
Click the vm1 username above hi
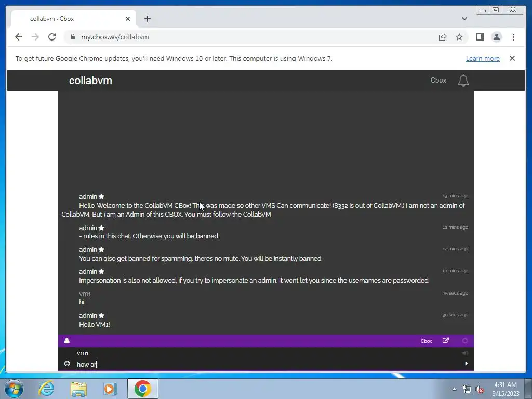[85, 294]
